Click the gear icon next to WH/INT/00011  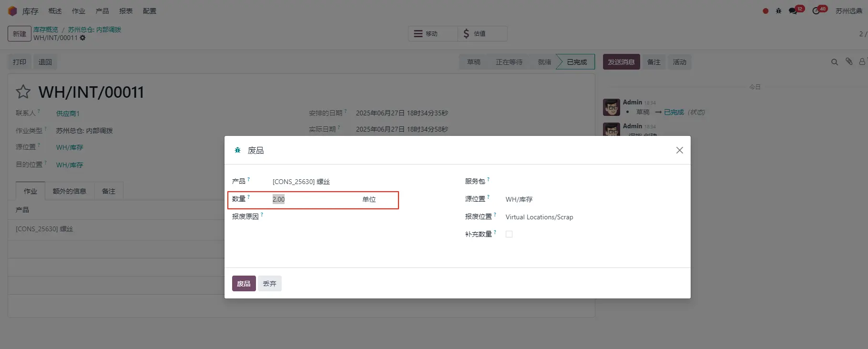(82, 38)
